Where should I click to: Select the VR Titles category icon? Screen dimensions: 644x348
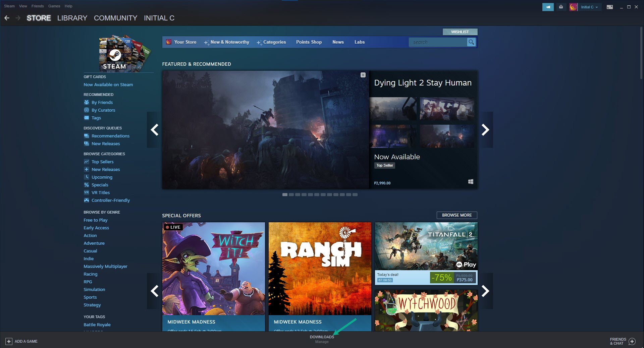[87, 192]
